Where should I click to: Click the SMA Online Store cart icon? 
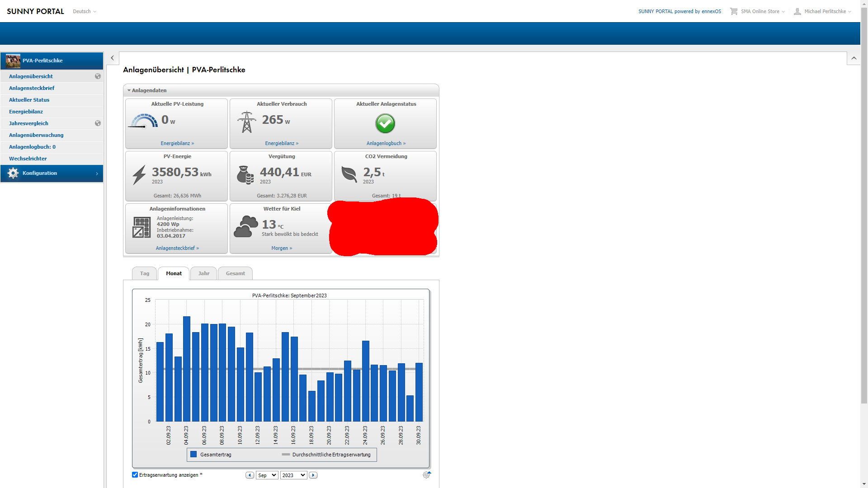733,11
